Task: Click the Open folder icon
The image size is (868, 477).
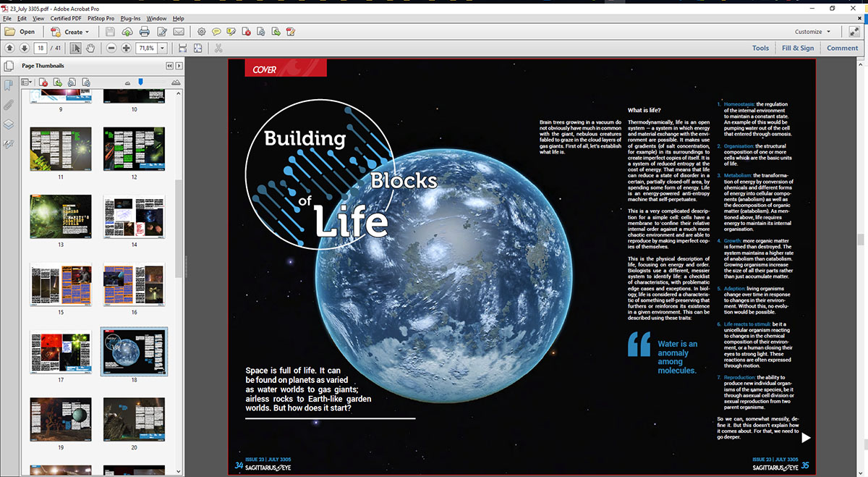Action: click(x=10, y=32)
